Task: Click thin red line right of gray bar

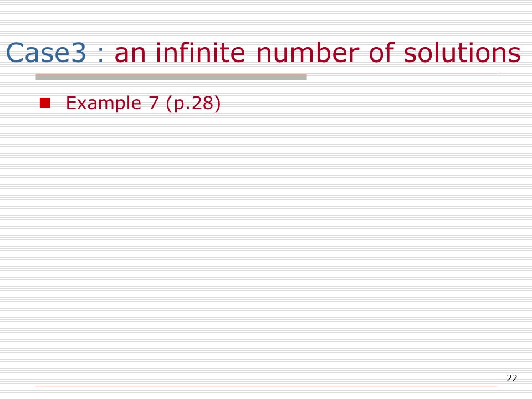Action: coord(403,74)
